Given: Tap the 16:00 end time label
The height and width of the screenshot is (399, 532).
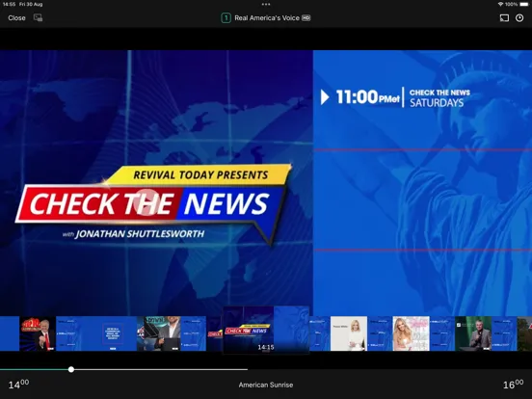Looking at the screenshot, I should (x=513, y=385).
